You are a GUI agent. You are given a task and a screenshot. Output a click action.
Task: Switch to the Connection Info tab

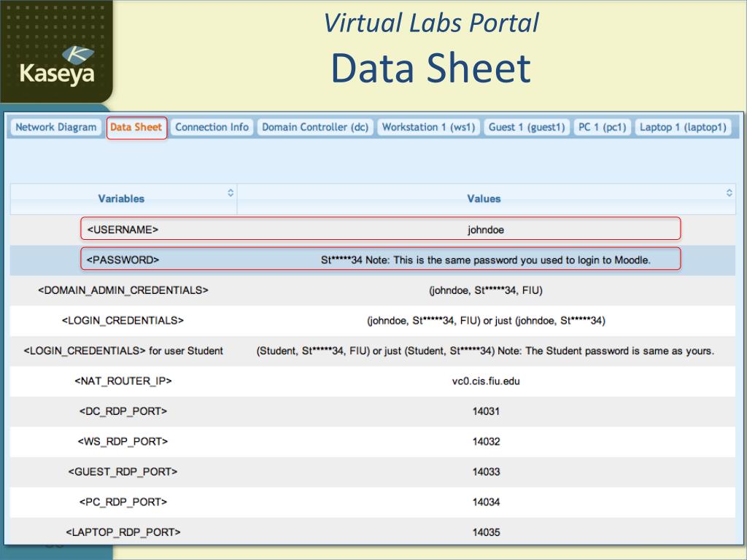click(212, 127)
